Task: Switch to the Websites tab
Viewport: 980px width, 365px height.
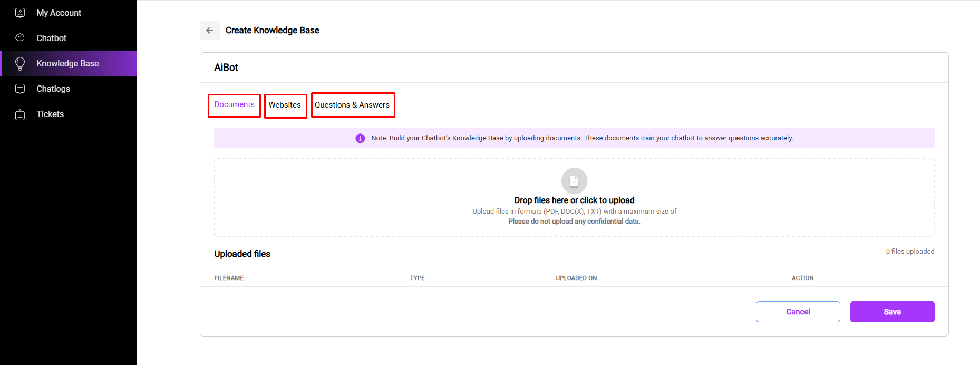Action: pos(285,105)
